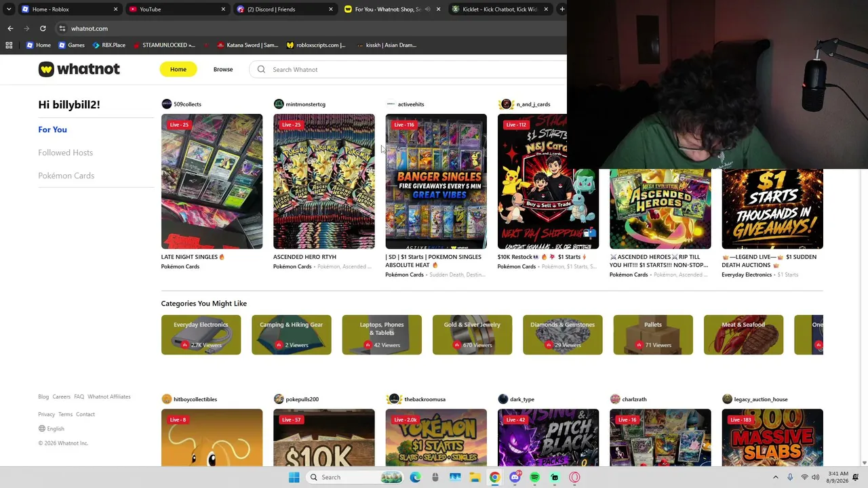868x488 pixels.
Task: Click the search magnifier icon in Whatnot
Action: (x=261, y=69)
